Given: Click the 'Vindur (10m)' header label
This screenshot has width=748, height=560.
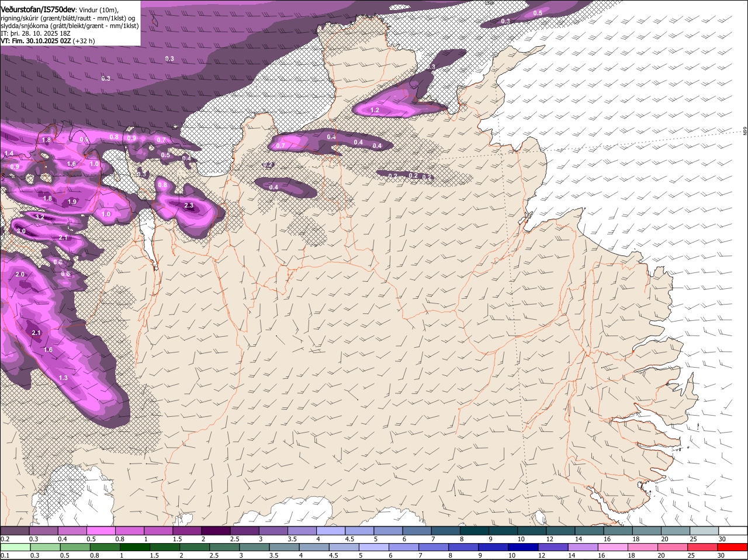Looking at the screenshot, I should (x=98, y=9).
